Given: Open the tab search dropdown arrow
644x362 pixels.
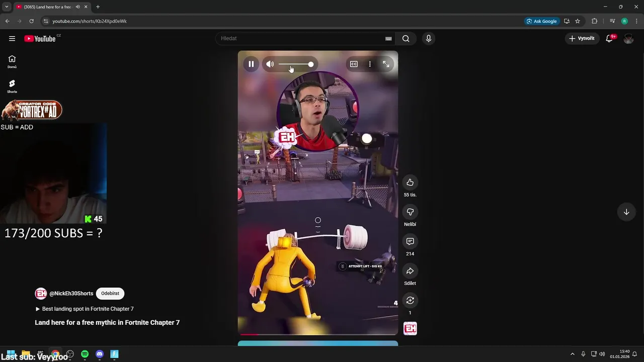Looking at the screenshot, I should (x=7, y=7).
